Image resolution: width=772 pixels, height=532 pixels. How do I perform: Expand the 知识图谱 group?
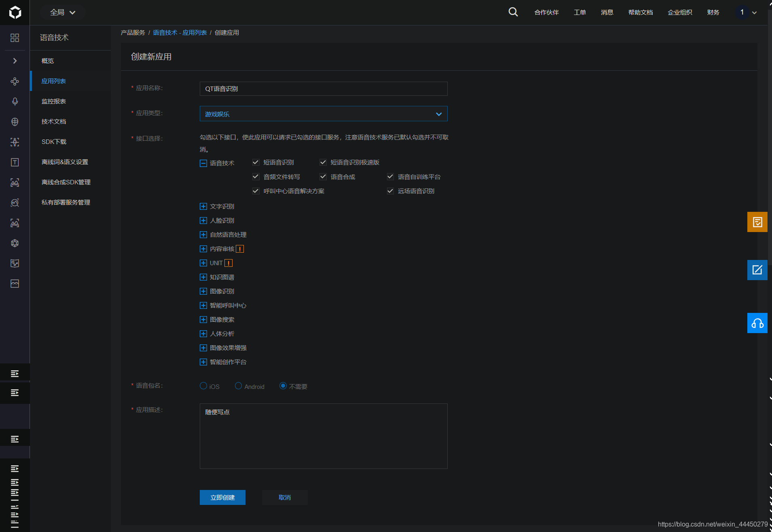click(203, 277)
